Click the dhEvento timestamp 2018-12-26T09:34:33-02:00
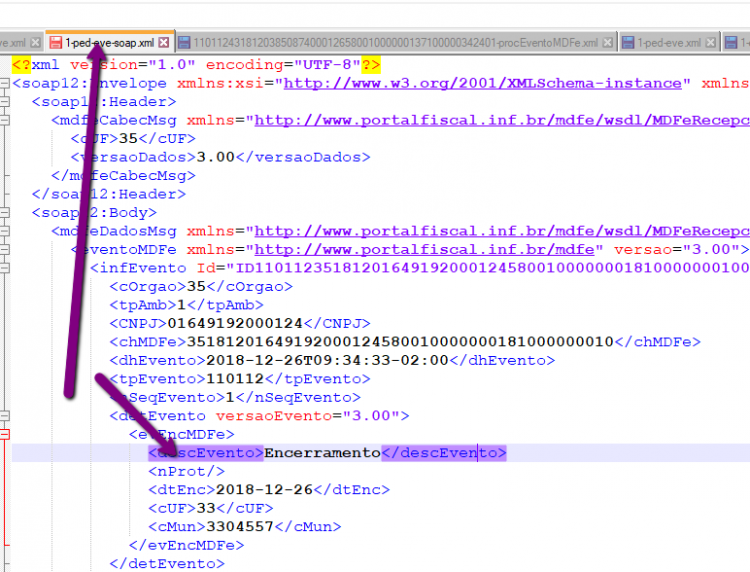Image resolution: width=750 pixels, height=572 pixels. pos(327,360)
